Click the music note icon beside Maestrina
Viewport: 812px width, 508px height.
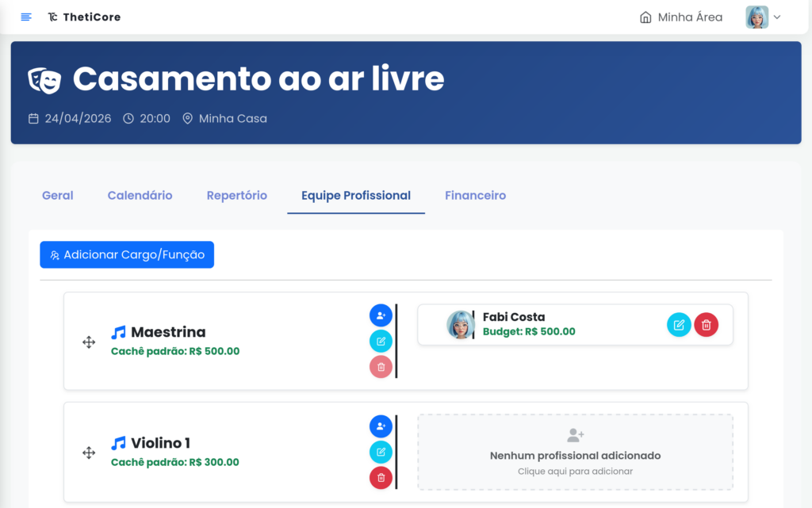click(x=119, y=332)
